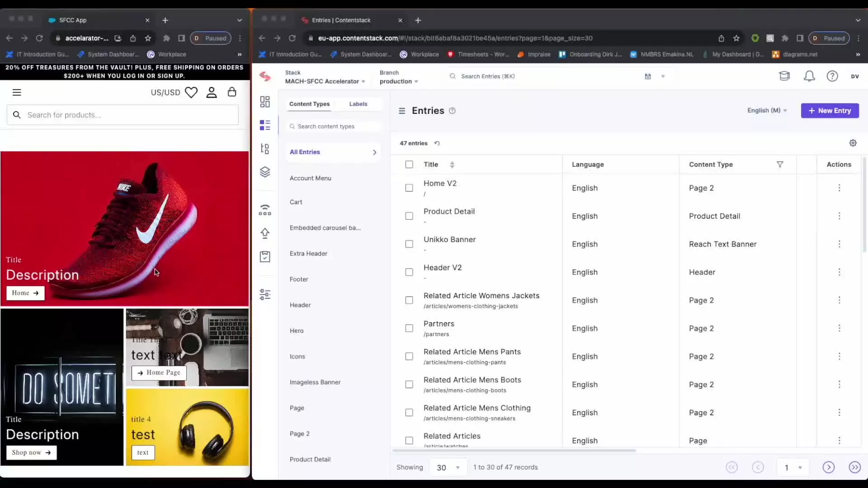The image size is (868, 488).
Task: Show more bookmarks in Contentstack window
Action: pyautogui.click(x=858, y=54)
